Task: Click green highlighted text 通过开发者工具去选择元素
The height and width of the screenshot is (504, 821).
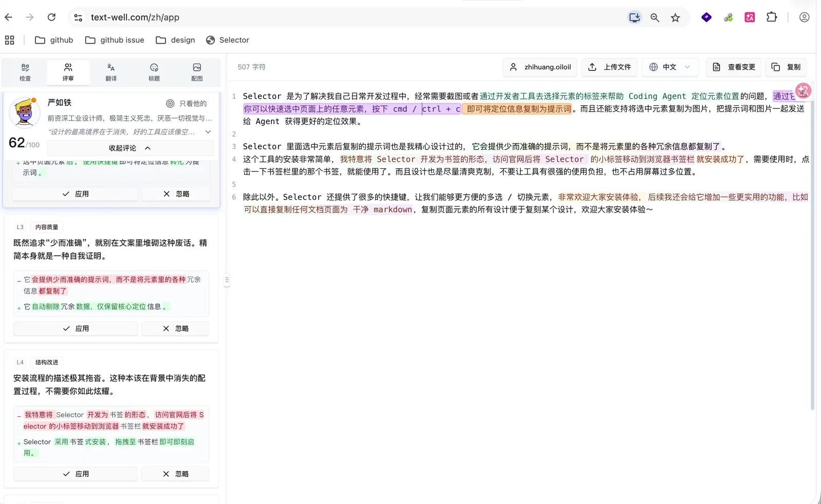Action: pyautogui.click(x=531, y=96)
